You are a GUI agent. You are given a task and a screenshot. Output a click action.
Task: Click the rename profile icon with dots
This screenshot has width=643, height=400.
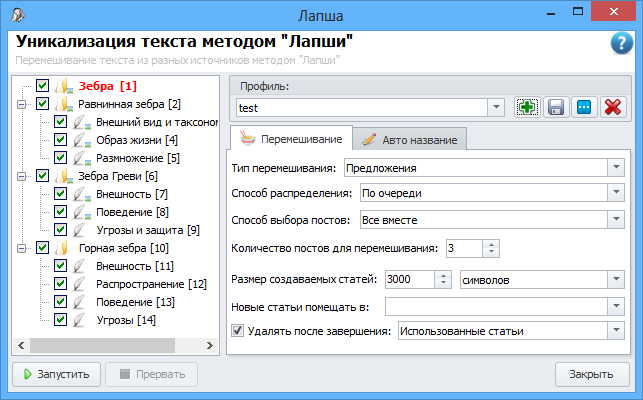pyautogui.click(x=585, y=107)
